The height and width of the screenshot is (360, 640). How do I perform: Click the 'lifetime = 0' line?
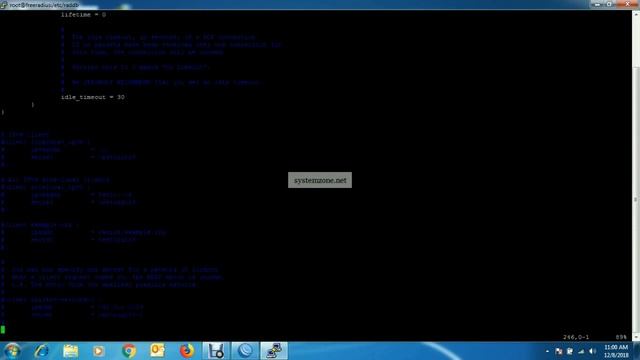click(x=83, y=15)
